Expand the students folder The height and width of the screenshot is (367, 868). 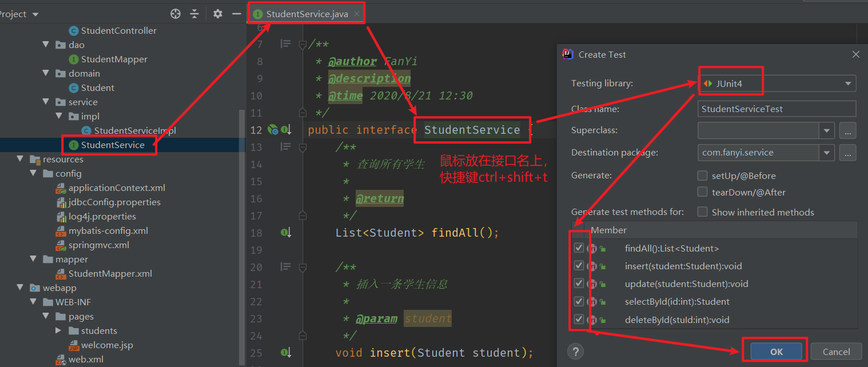click(x=59, y=330)
